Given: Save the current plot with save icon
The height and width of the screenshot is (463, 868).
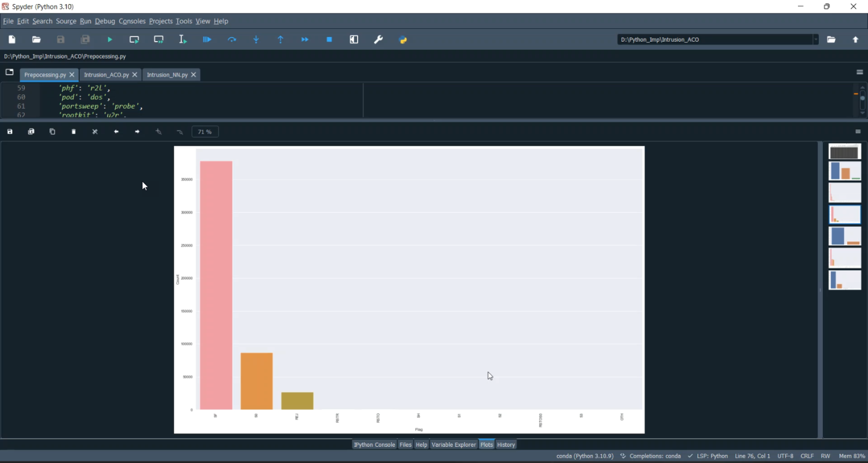Looking at the screenshot, I should pyautogui.click(x=10, y=132).
